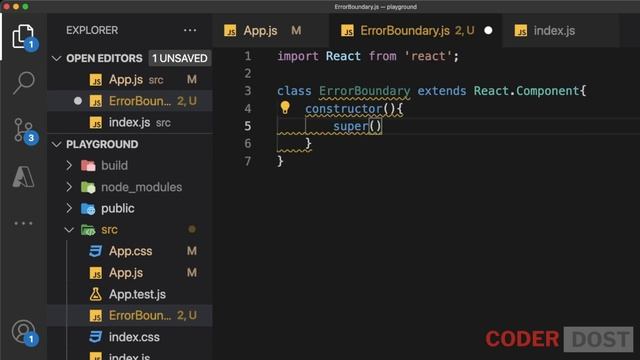This screenshot has width=640, height=360.
Task: Click 'React.Component' in line 3
Action: pos(526,91)
